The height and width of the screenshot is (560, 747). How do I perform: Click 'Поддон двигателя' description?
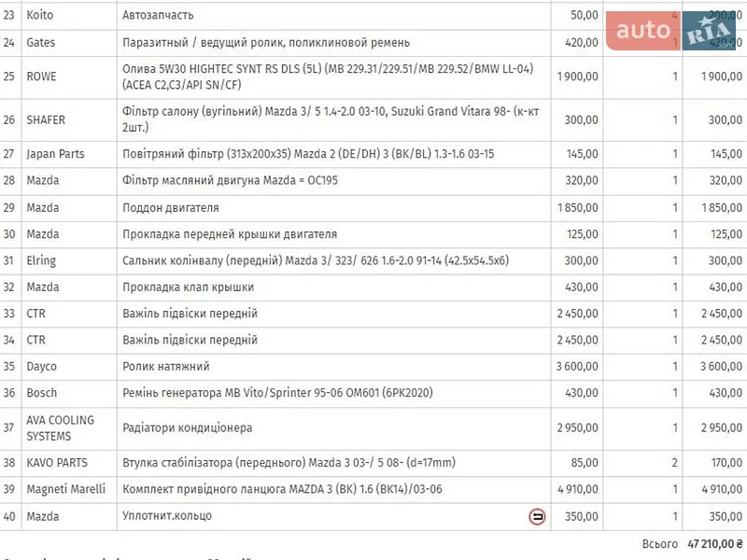[171, 208]
